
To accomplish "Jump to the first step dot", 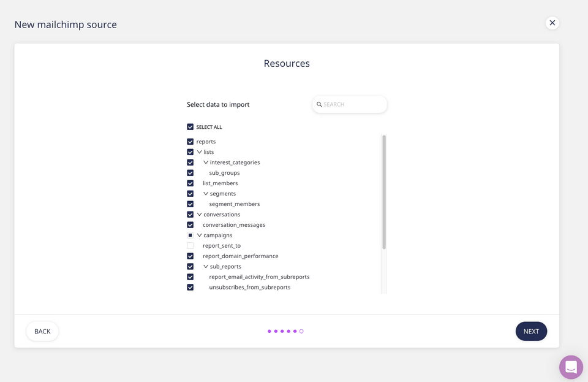I will (269, 331).
